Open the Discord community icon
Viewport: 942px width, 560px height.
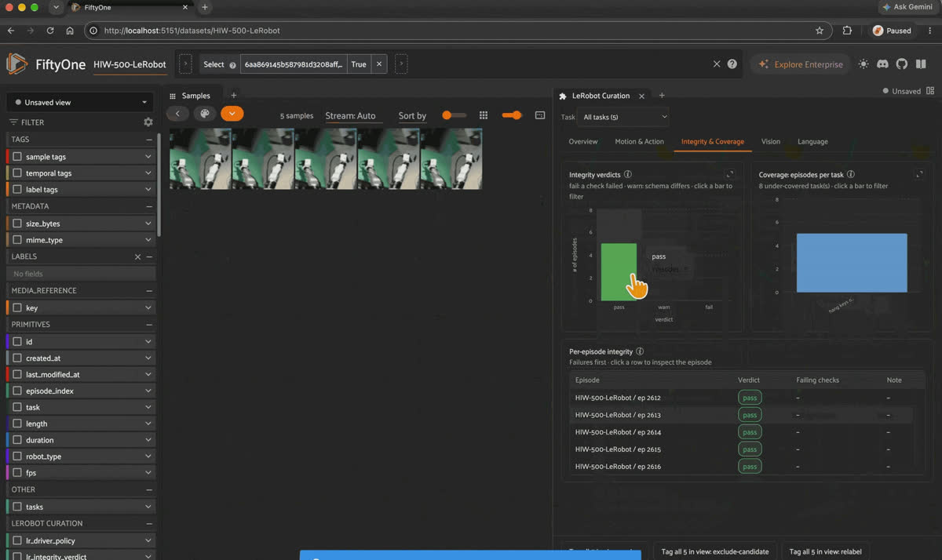point(883,64)
